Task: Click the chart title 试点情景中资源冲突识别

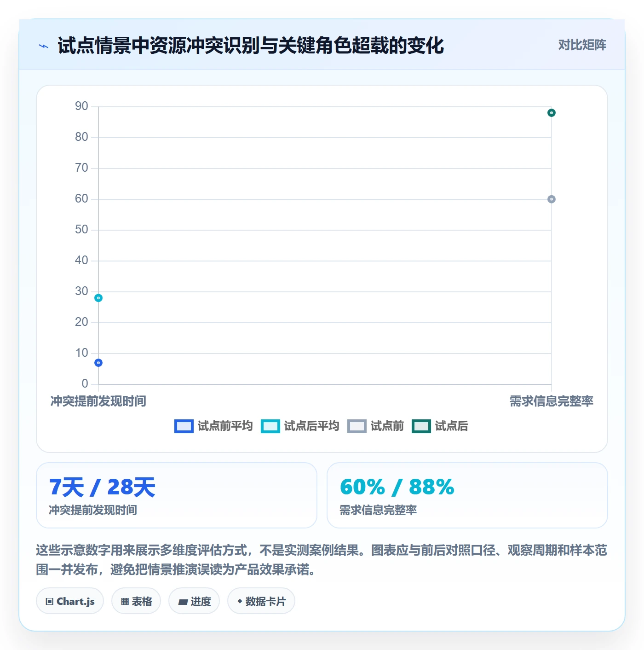Action: click(250, 46)
